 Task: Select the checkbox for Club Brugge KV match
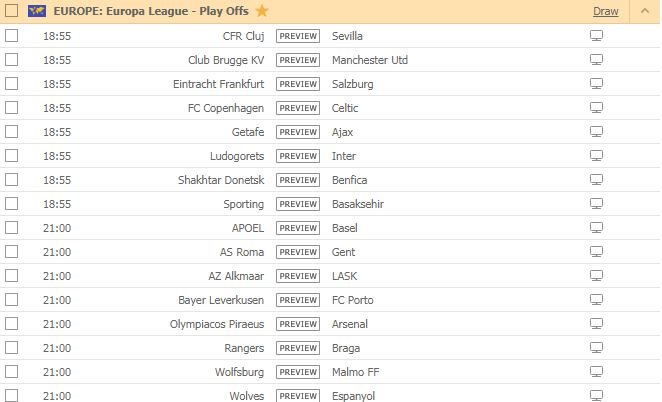tap(11, 60)
